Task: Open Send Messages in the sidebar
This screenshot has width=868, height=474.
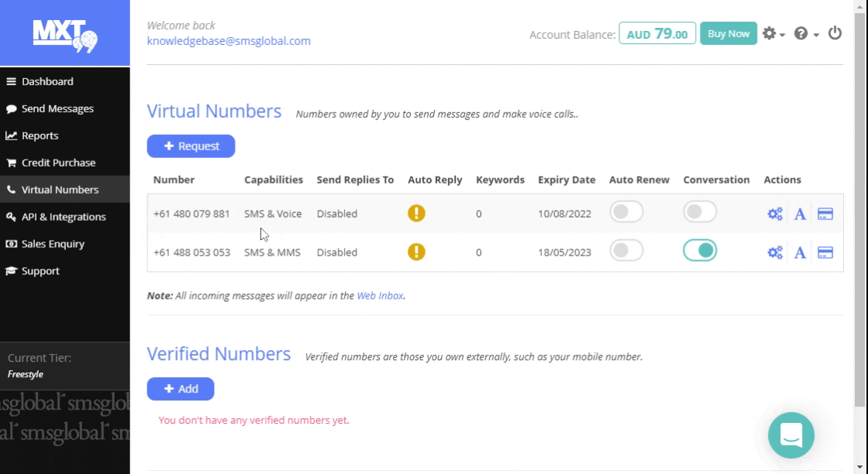Action: (x=57, y=108)
